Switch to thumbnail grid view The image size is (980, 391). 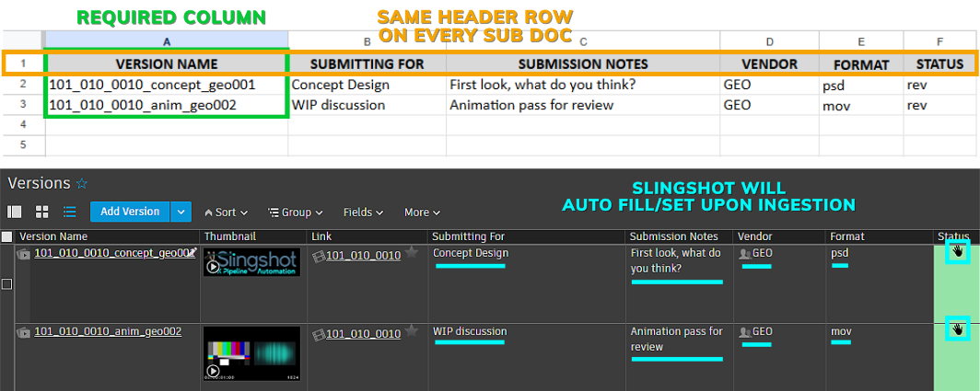click(x=41, y=212)
